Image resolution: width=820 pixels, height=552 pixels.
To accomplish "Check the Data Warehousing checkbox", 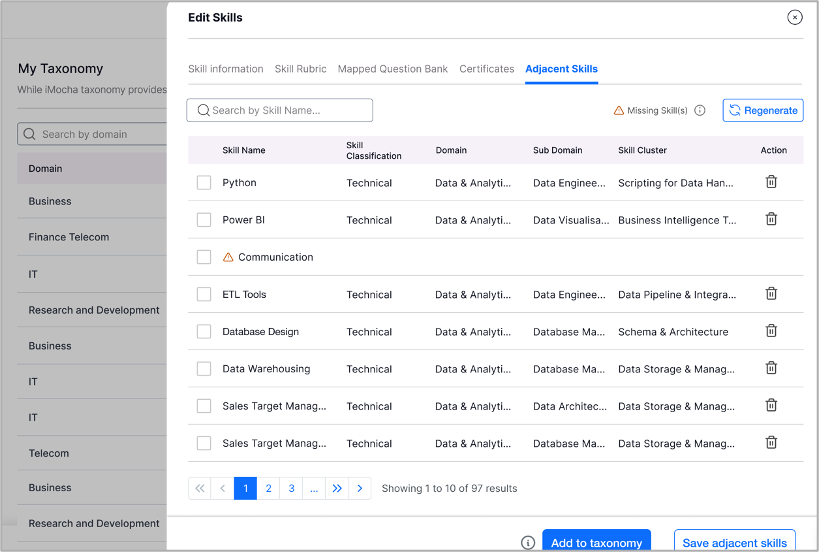I will point(204,369).
